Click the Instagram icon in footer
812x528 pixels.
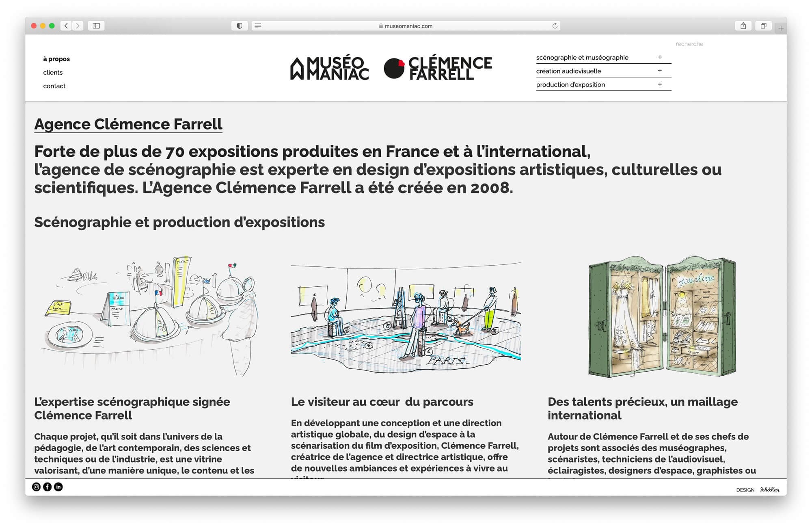point(36,487)
